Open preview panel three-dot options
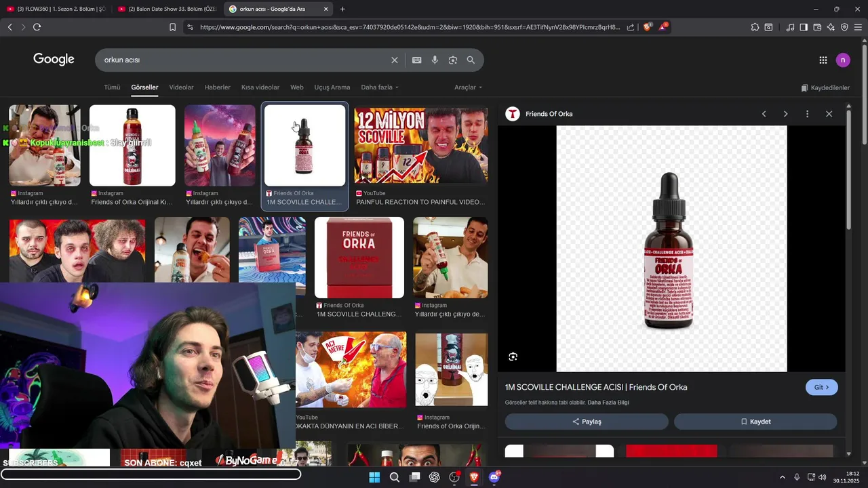Image resolution: width=868 pixels, height=488 pixels. [x=807, y=114]
